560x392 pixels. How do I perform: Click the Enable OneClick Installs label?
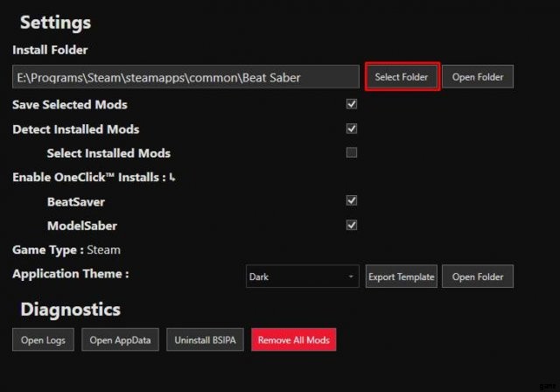tap(87, 177)
